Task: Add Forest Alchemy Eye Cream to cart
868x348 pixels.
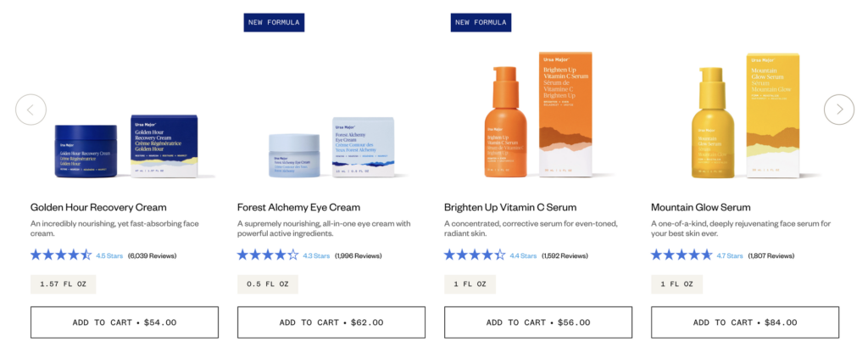Action: (x=331, y=323)
